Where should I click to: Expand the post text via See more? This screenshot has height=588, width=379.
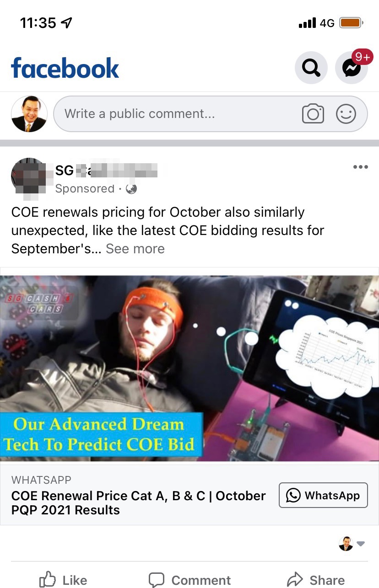(135, 249)
